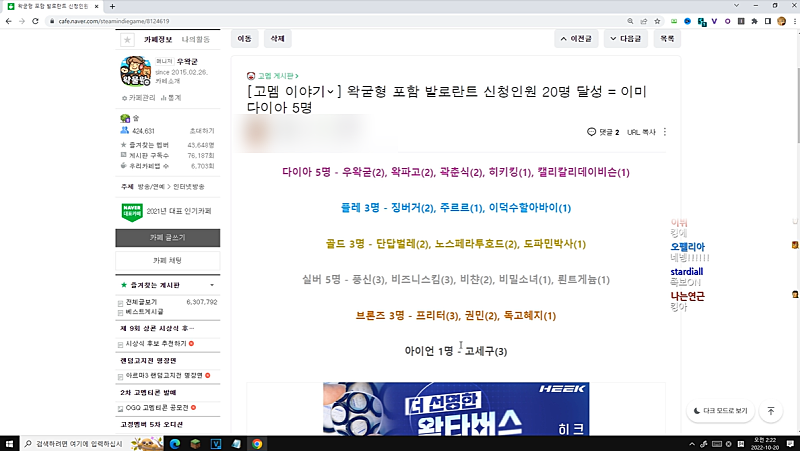Viewport: 800px width, 451px height.
Task: Click Chrome icon on the taskbar
Action: pyautogui.click(x=257, y=444)
